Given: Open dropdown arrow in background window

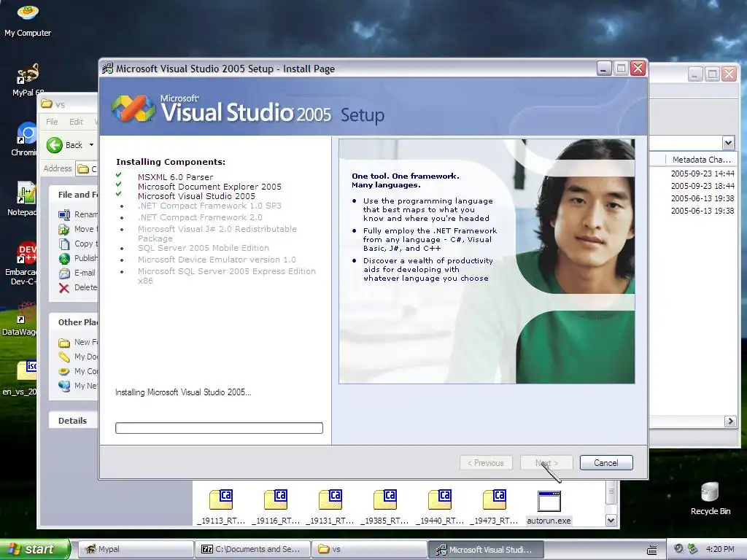Looking at the screenshot, I should (x=728, y=143).
